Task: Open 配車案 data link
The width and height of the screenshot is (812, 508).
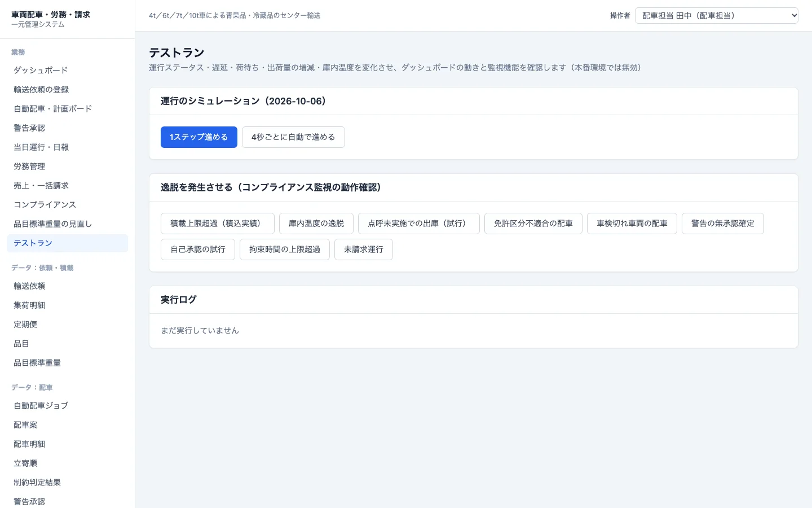Action: [x=68, y=425]
